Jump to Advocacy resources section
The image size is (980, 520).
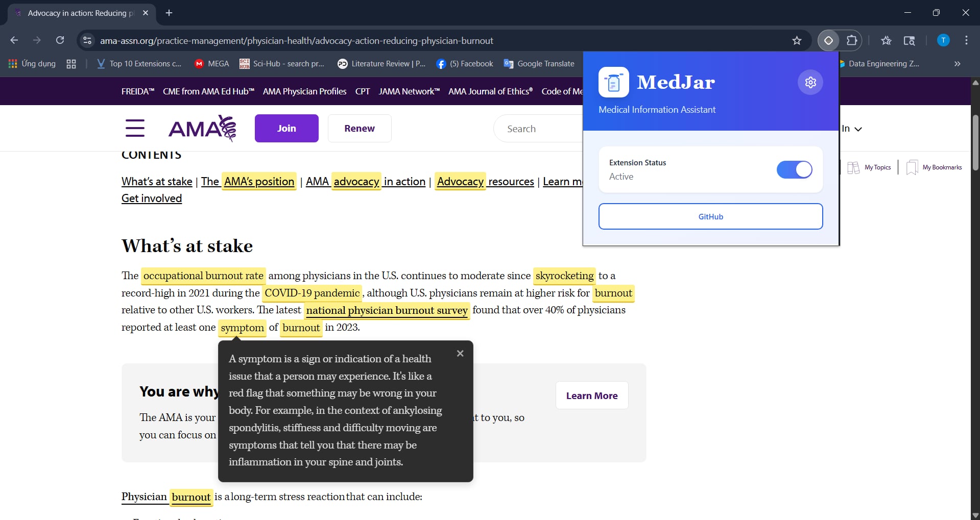[485, 182]
